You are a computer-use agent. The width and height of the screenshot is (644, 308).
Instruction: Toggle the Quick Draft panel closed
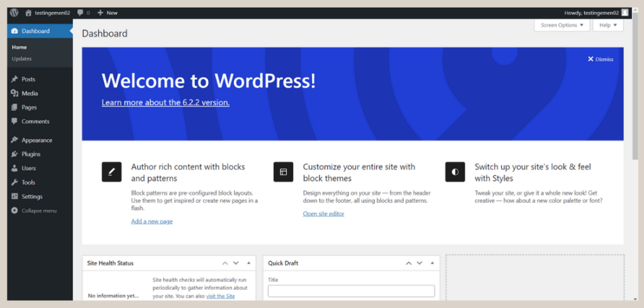[432, 263]
